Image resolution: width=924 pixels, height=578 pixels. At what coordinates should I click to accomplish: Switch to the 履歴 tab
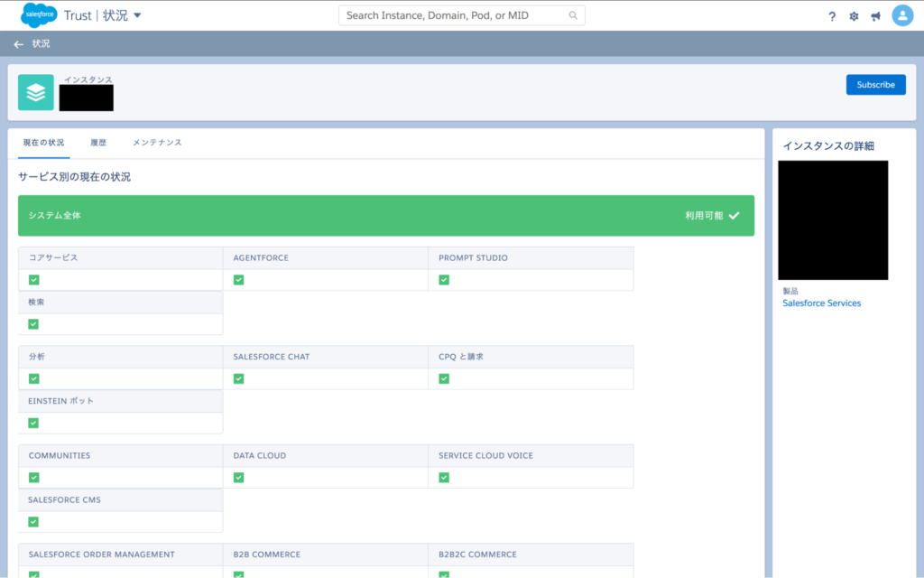(x=98, y=143)
